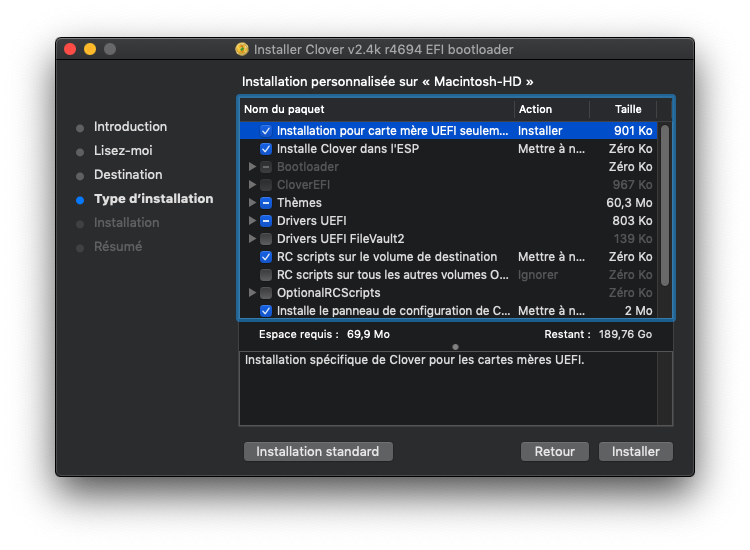The image size is (750, 550).
Task: Uncheck Installe le panneau de configuration checkbox
Action: 266,311
